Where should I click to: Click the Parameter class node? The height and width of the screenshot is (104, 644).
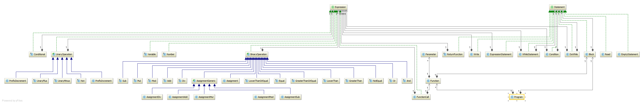point(429,54)
